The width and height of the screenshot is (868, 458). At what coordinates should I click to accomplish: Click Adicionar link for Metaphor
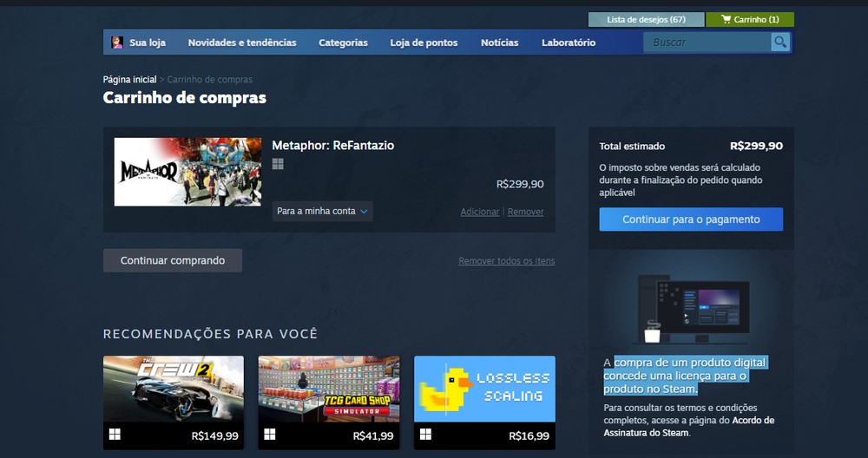(x=479, y=212)
